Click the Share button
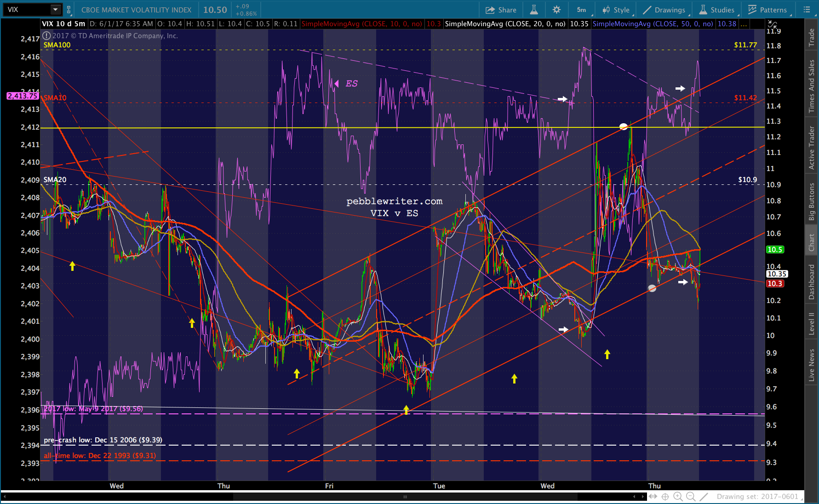Screen dimensions: 819x504 [501, 10]
